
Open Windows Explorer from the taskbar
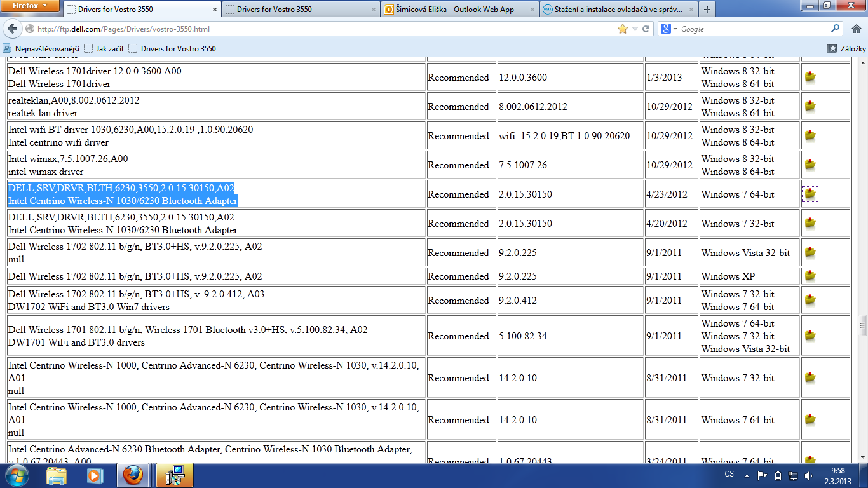coord(57,475)
